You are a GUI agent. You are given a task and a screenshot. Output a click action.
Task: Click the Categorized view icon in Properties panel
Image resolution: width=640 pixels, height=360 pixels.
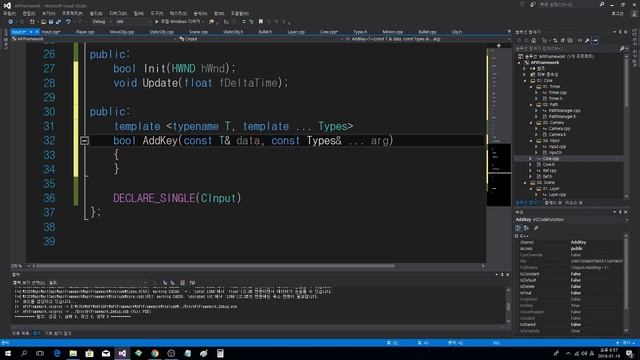click(518, 228)
